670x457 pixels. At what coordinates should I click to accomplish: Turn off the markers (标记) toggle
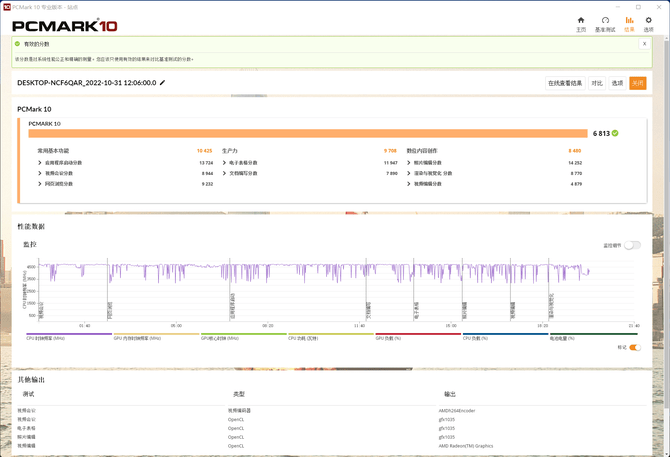point(634,347)
